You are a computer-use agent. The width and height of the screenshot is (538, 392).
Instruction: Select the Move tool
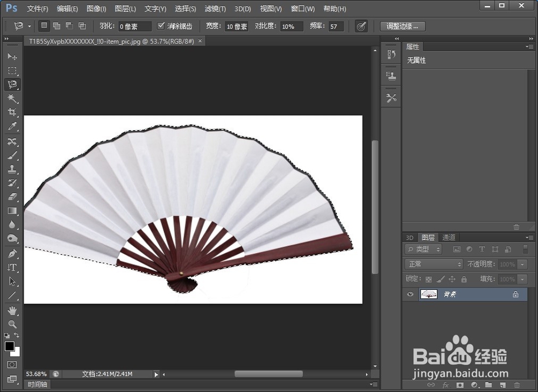(12, 56)
